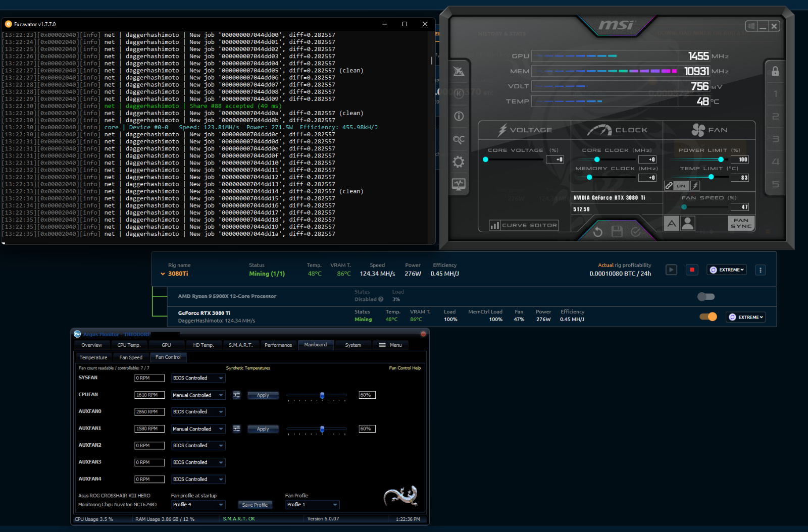Screen dimensions: 808x532
Task: Open AUXFAN2 control mode dropdown
Action: point(198,446)
